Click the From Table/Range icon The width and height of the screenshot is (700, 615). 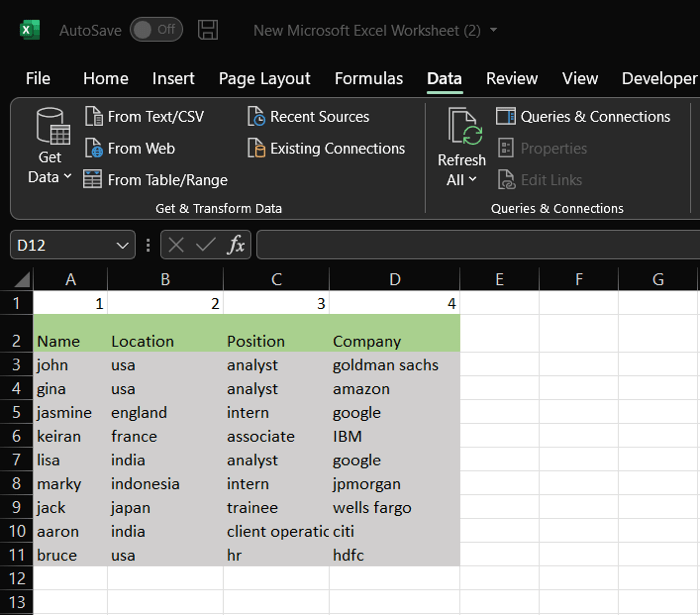tap(92, 179)
